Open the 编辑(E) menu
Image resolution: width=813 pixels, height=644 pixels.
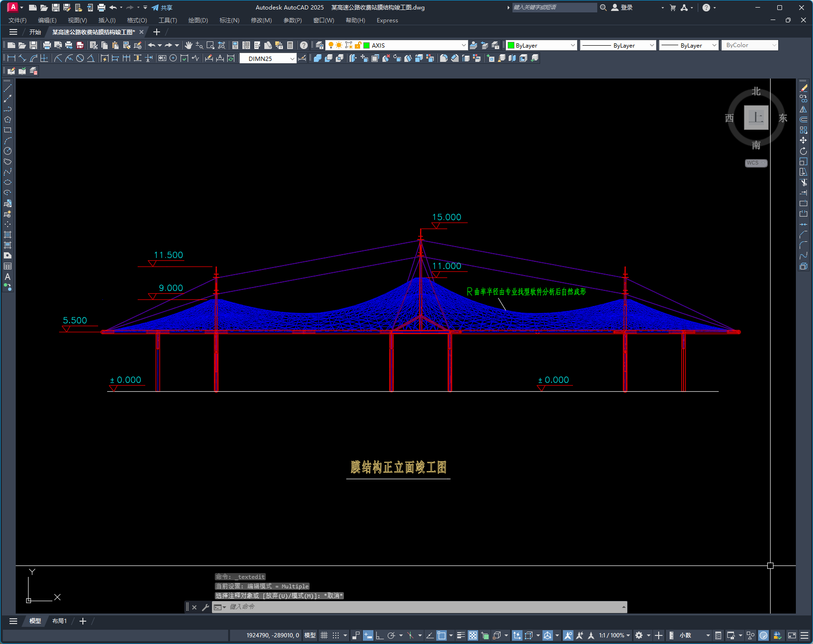click(47, 20)
